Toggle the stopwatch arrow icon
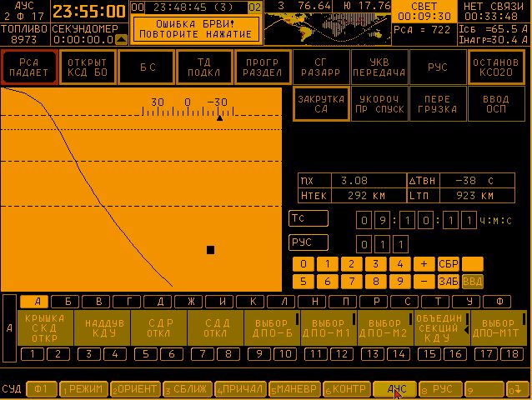The image size is (532, 400). click(x=122, y=40)
